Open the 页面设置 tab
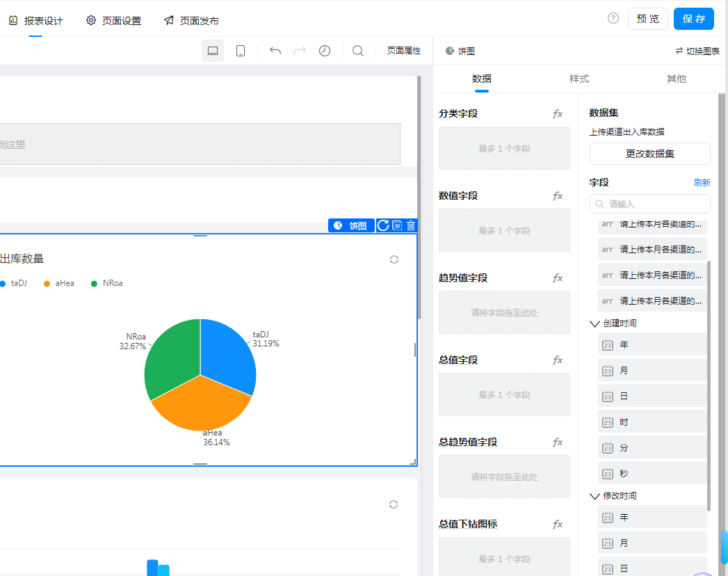The width and height of the screenshot is (728, 576). point(114,20)
